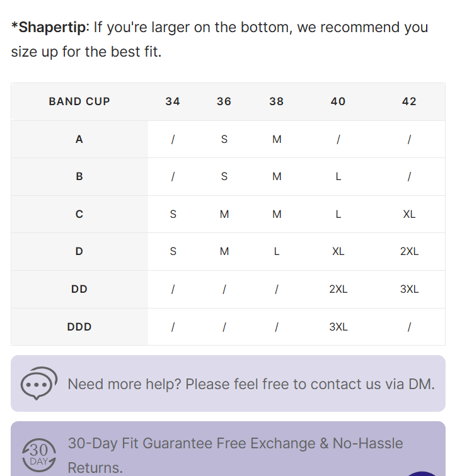
Task: Click the bold Shapertip label
Action: pyautogui.click(x=50, y=27)
